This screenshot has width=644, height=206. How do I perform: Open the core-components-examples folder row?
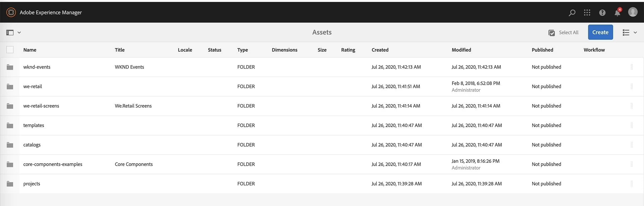coord(322,164)
